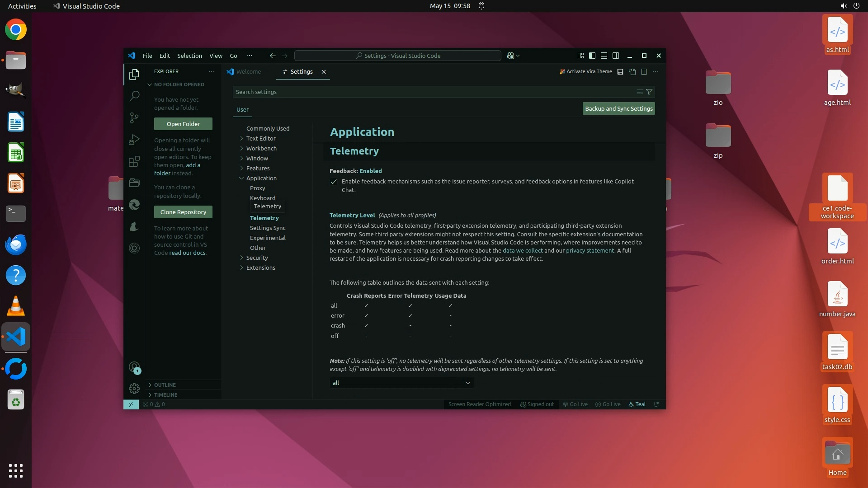Click Backup and Sync Settings button
The width and height of the screenshot is (868, 488).
(618, 108)
